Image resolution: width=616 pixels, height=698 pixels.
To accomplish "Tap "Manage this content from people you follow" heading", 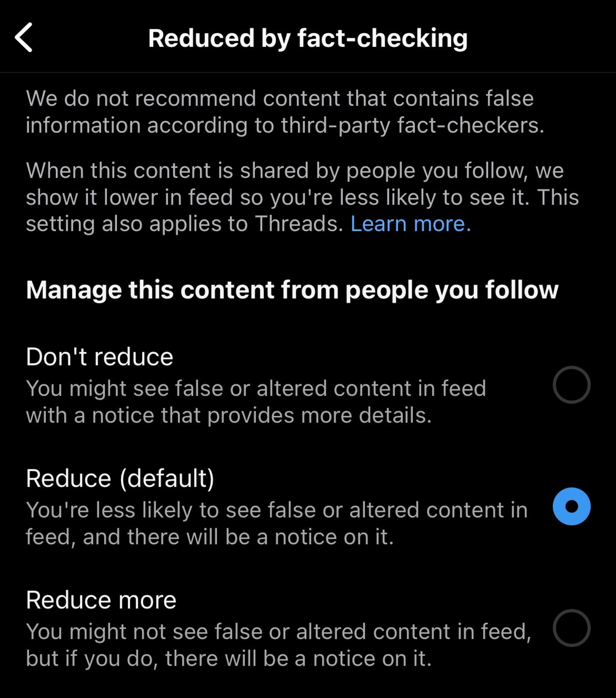I will (292, 290).
